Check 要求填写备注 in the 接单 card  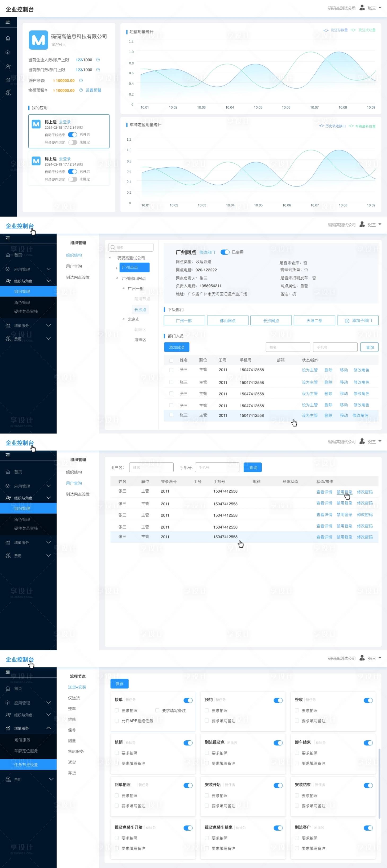(x=157, y=710)
